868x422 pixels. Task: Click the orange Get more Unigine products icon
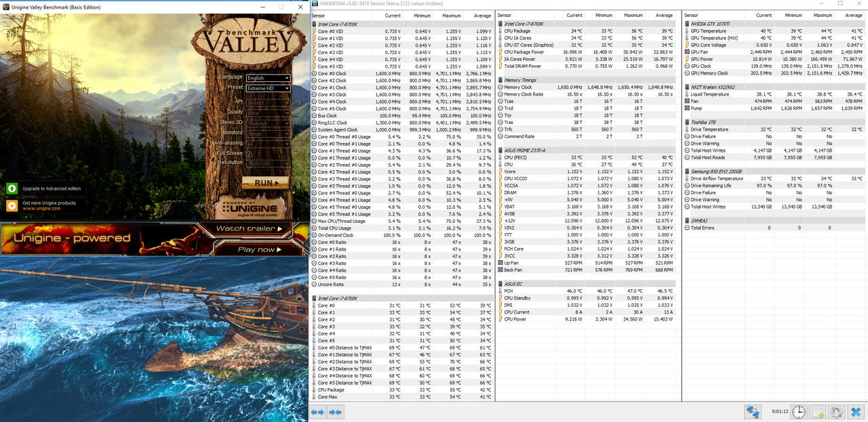point(12,205)
